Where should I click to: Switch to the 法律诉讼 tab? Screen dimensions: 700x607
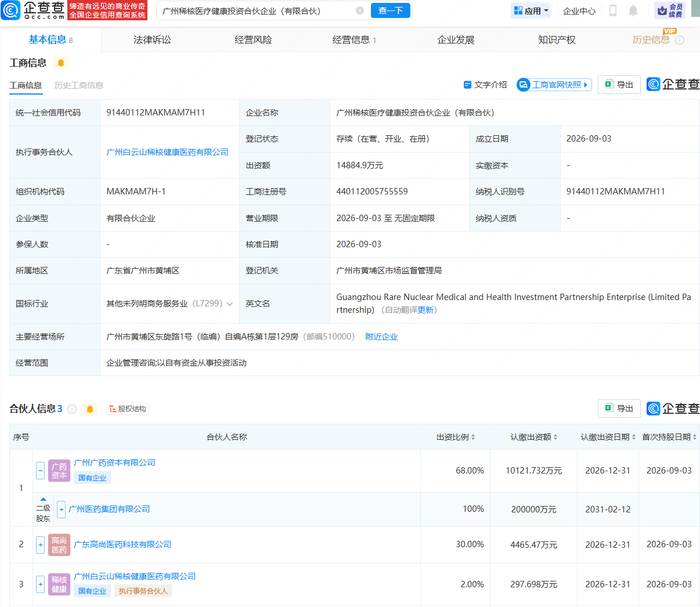coord(152,40)
